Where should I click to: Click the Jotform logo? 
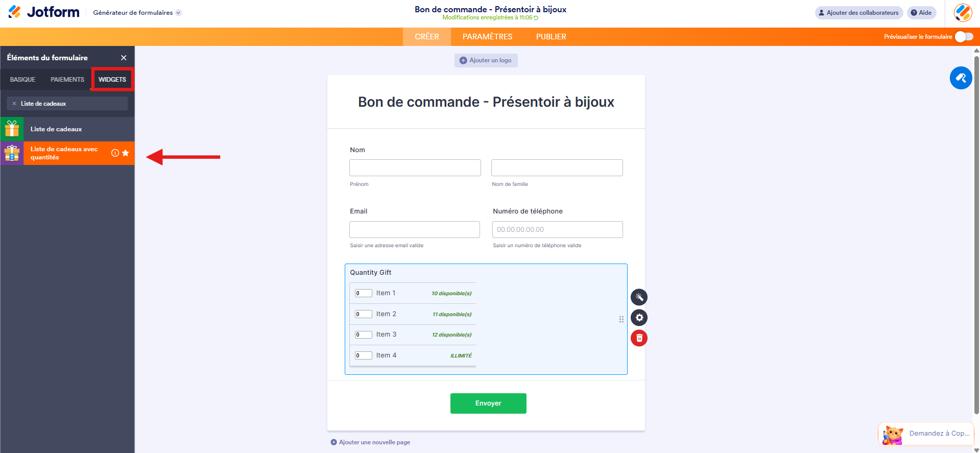(x=43, y=12)
